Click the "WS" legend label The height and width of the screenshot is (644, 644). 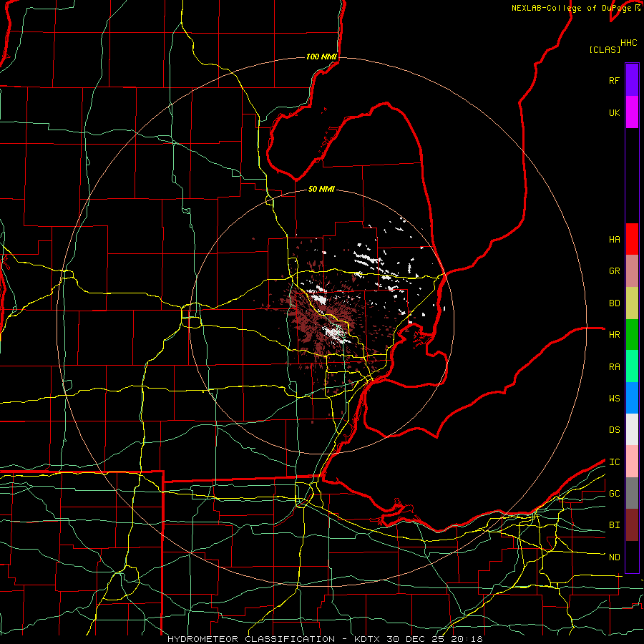(614, 399)
